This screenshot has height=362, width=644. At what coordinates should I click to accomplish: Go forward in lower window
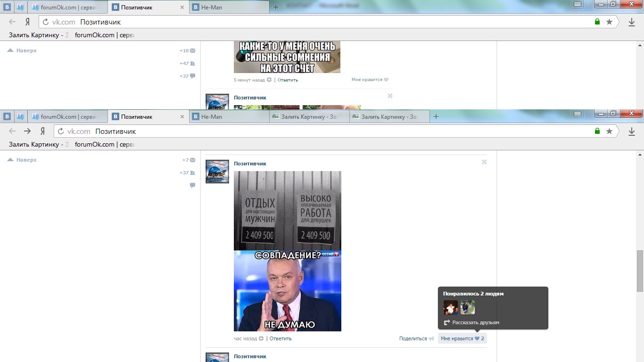click(x=27, y=131)
